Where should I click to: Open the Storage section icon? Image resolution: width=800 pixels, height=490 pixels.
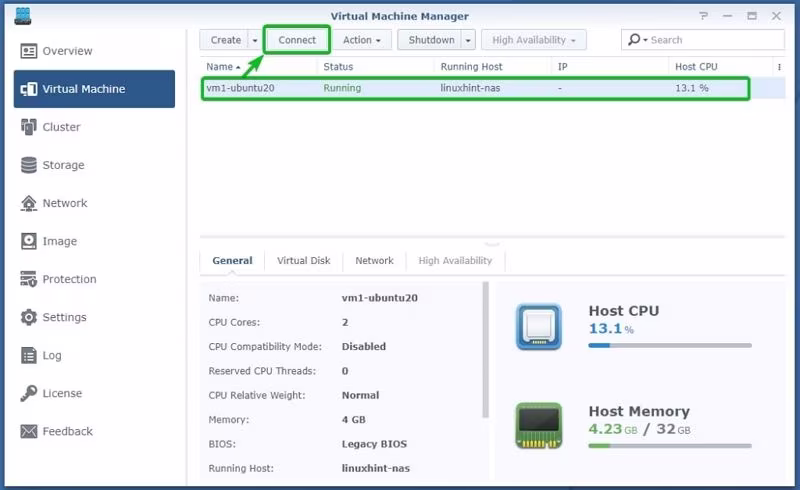[29, 165]
